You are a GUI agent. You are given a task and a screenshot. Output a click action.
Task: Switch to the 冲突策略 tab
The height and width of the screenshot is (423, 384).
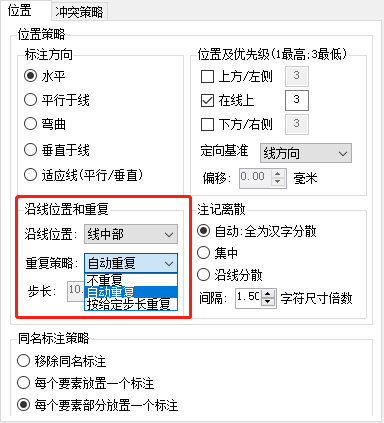click(x=79, y=12)
